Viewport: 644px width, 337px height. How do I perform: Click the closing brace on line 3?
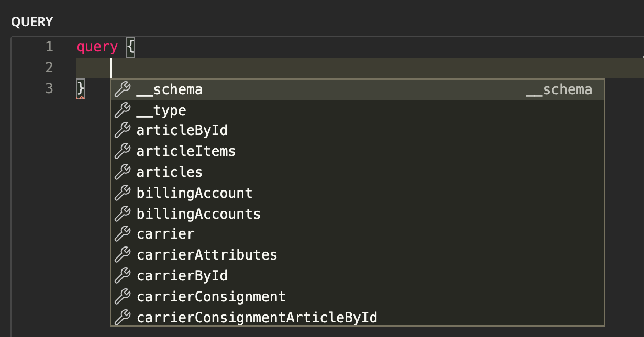click(x=81, y=88)
